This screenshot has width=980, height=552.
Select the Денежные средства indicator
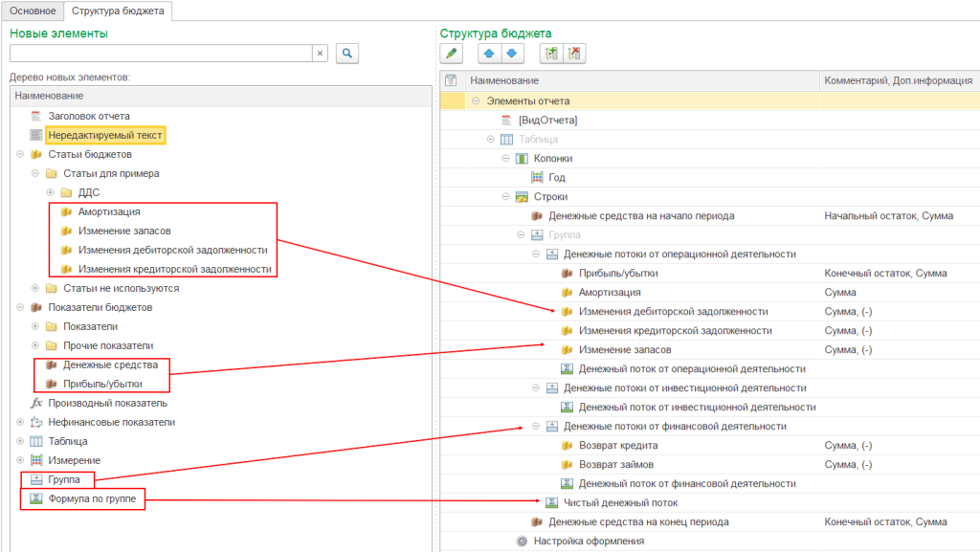coord(110,364)
